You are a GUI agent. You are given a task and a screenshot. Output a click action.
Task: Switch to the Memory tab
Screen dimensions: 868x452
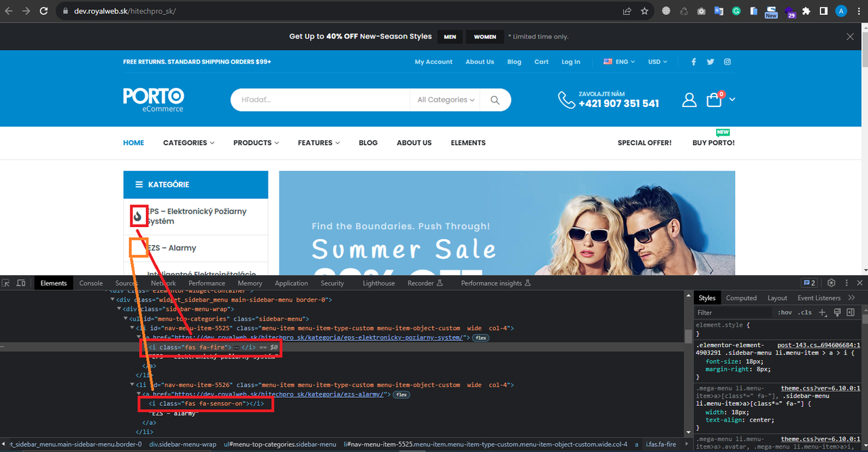pyautogui.click(x=250, y=283)
